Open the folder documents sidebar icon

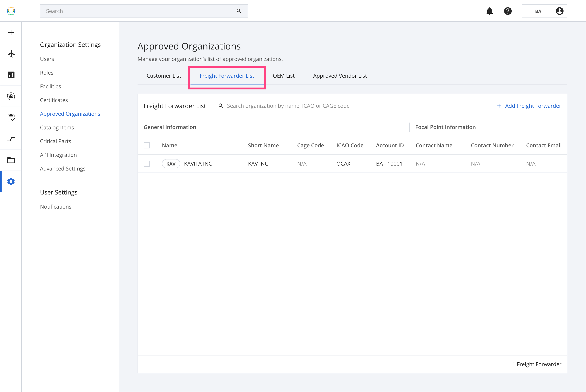[11, 160]
